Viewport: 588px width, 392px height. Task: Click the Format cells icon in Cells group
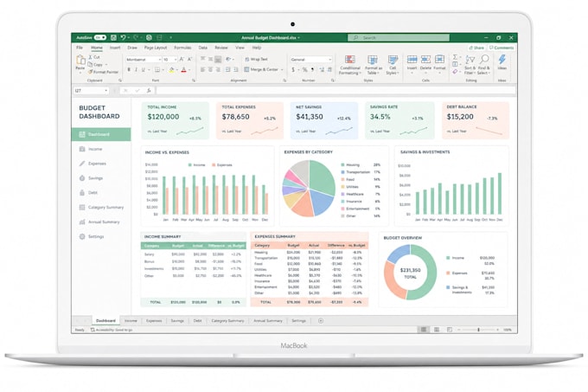439,59
